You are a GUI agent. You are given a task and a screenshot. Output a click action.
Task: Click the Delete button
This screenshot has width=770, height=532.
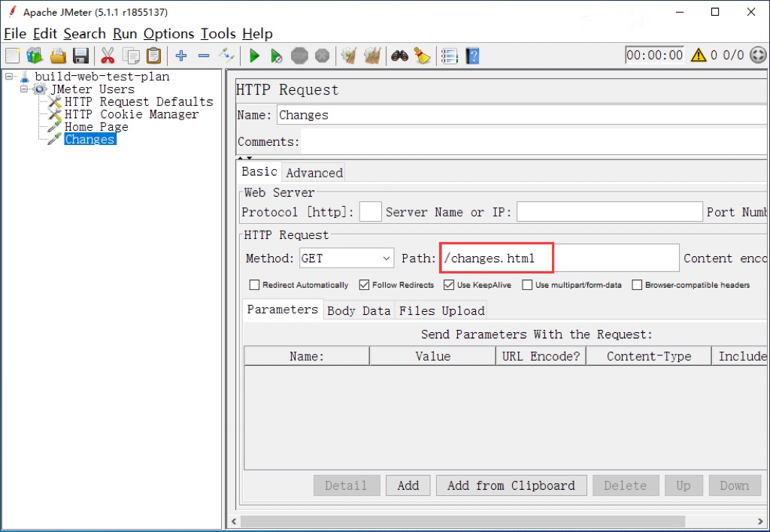click(625, 485)
